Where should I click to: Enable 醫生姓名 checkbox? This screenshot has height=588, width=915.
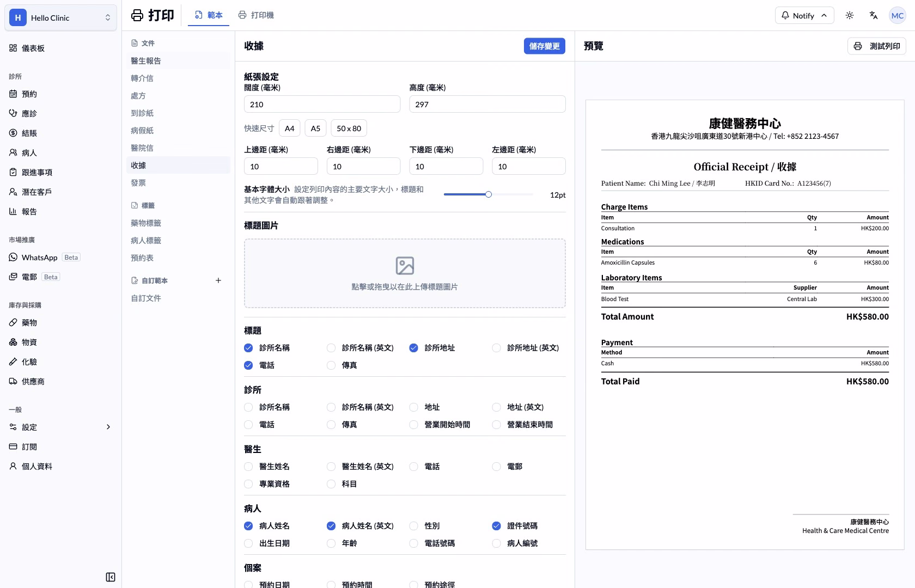(248, 466)
